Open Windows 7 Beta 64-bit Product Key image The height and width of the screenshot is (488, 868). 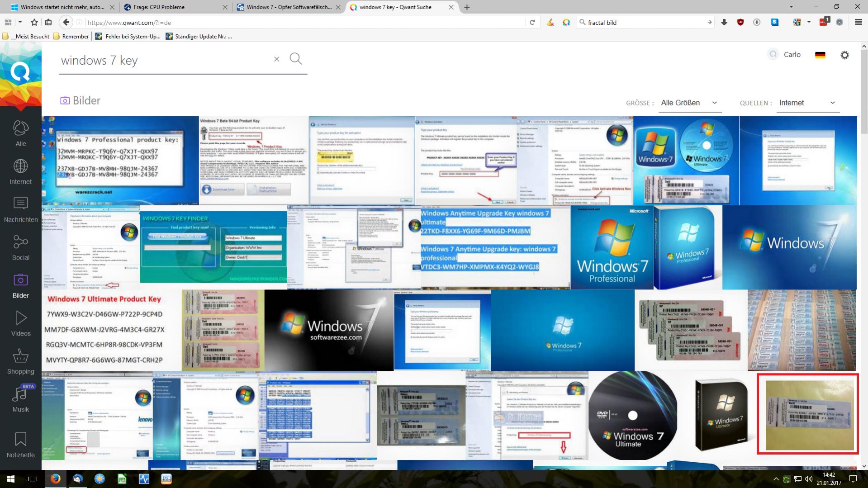click(254, 161)
